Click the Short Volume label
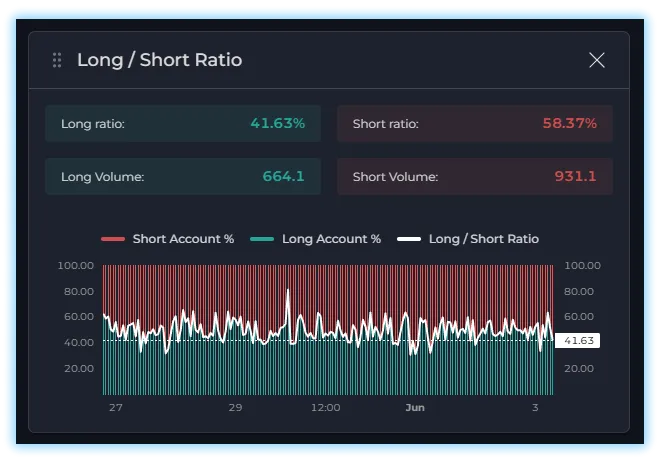The width and height of the screenshot is (657, 458). 395,177
